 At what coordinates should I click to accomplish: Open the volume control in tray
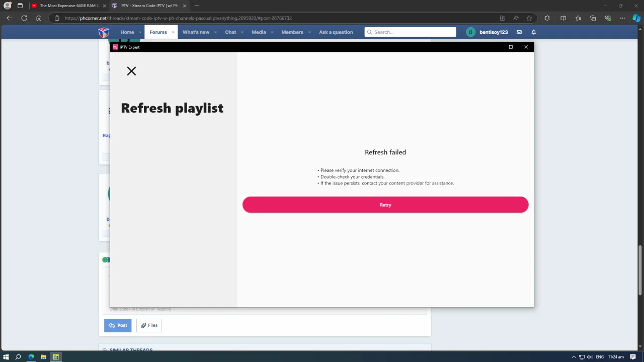(x=589, y=357)
